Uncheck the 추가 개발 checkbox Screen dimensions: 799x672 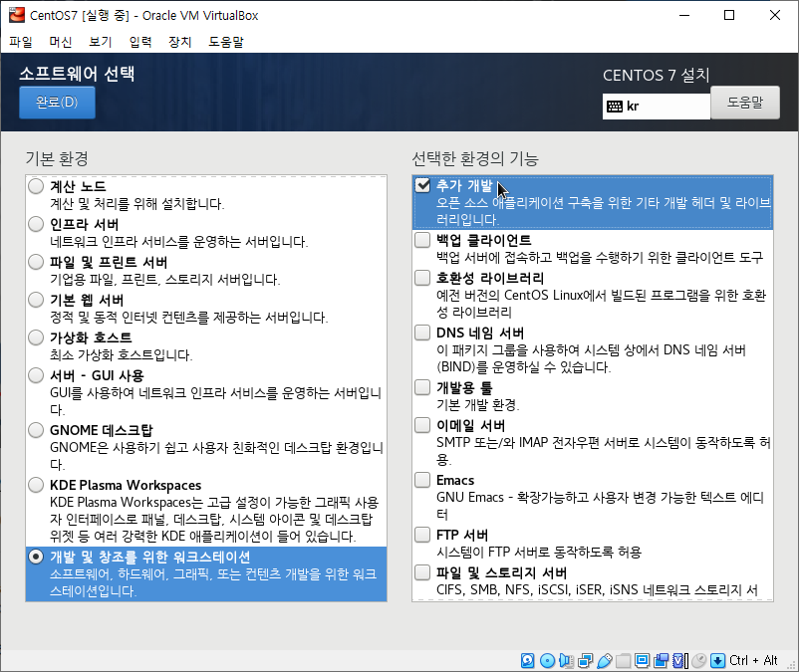tap(422, 185)
